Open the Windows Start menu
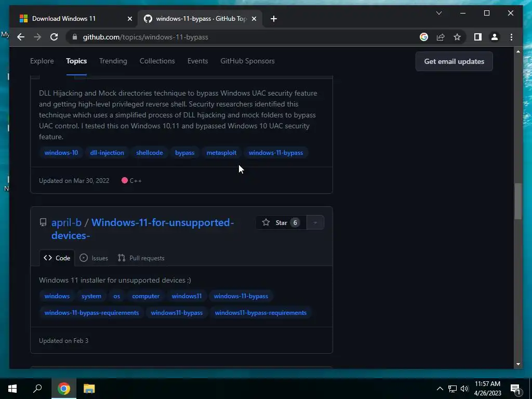The image size is (532, 399). point(12,389)
